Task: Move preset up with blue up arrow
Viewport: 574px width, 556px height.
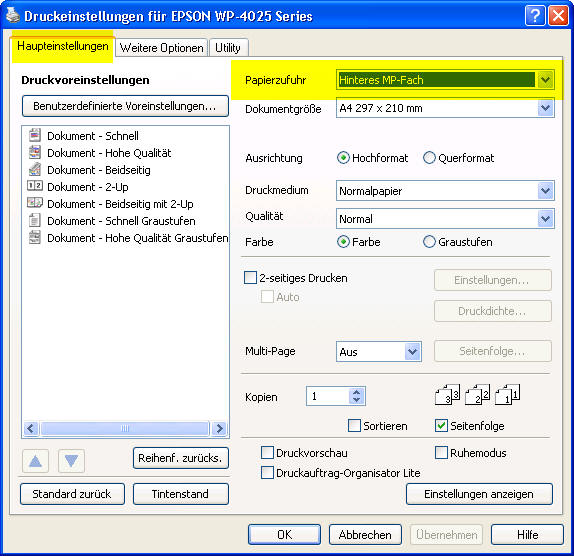Action: [35, 461]
